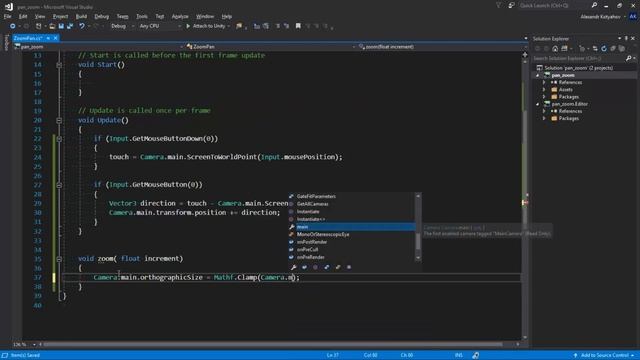Open the editor zoom percent dropdown

[34, 345]
